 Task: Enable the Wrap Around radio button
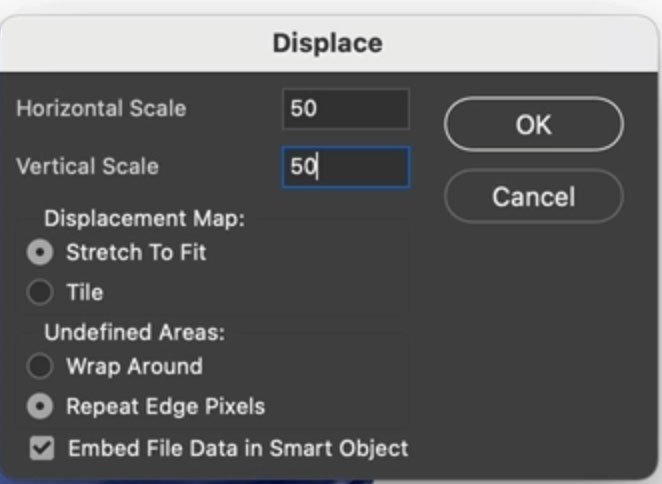[41, 367]
